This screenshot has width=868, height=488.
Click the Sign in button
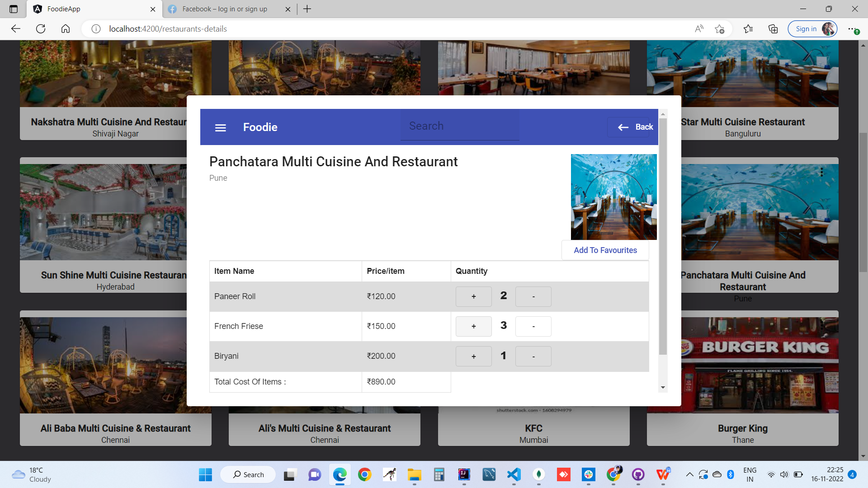coord(806,28)
